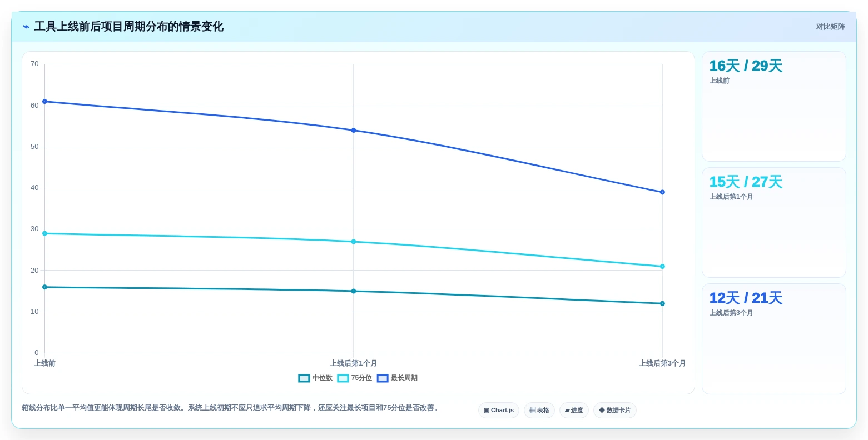868x440 pixels.
Task: Click the 对比矩阵 label
Action: (x=830, y=27)
